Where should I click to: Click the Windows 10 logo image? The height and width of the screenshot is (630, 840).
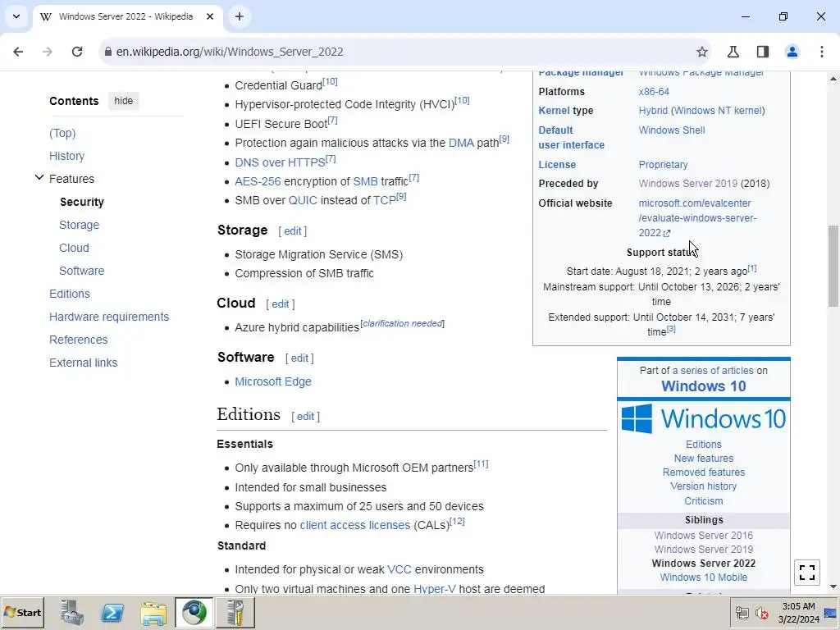click(703, 419)
